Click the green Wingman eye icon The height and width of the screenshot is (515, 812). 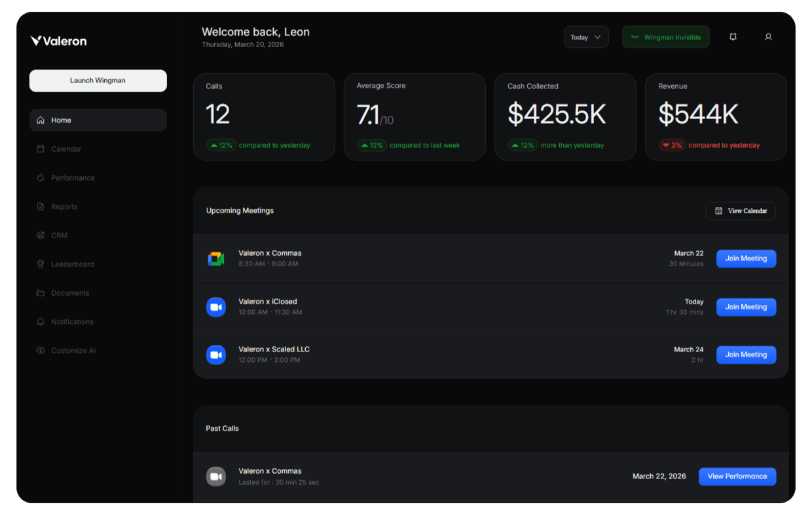[635, 37]
